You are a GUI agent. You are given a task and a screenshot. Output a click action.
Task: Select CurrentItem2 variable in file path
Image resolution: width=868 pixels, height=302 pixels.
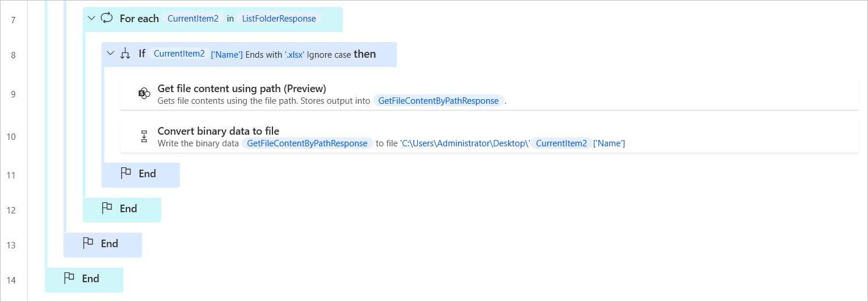click(561, 143)
